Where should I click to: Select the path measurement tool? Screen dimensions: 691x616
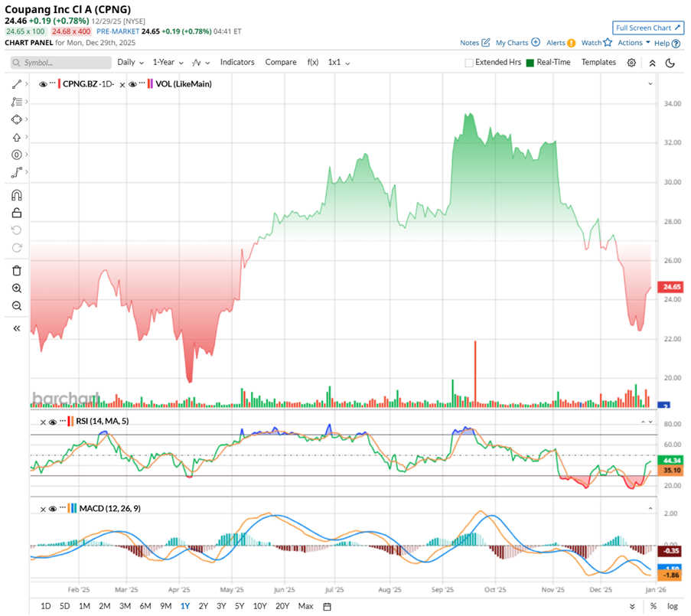16,172
